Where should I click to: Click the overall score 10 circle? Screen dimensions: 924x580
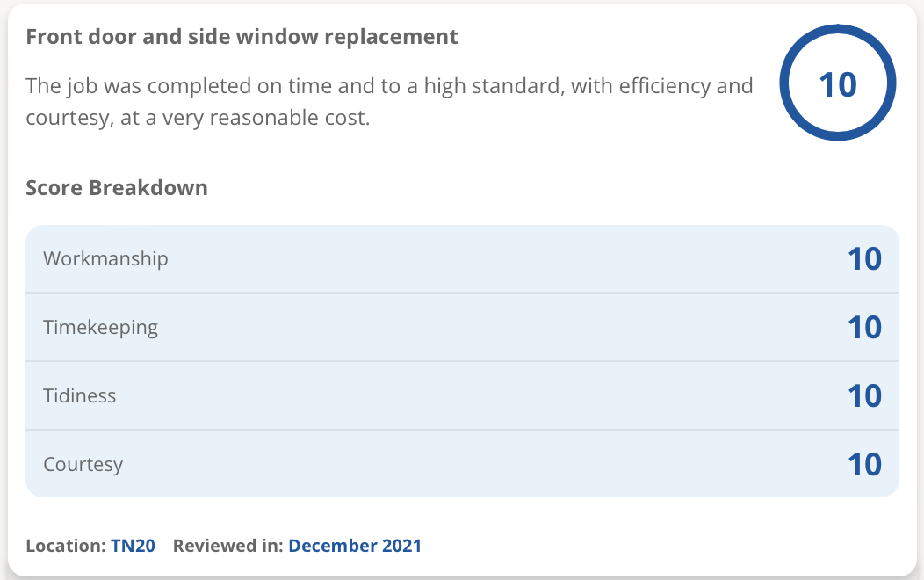[837, 83]
